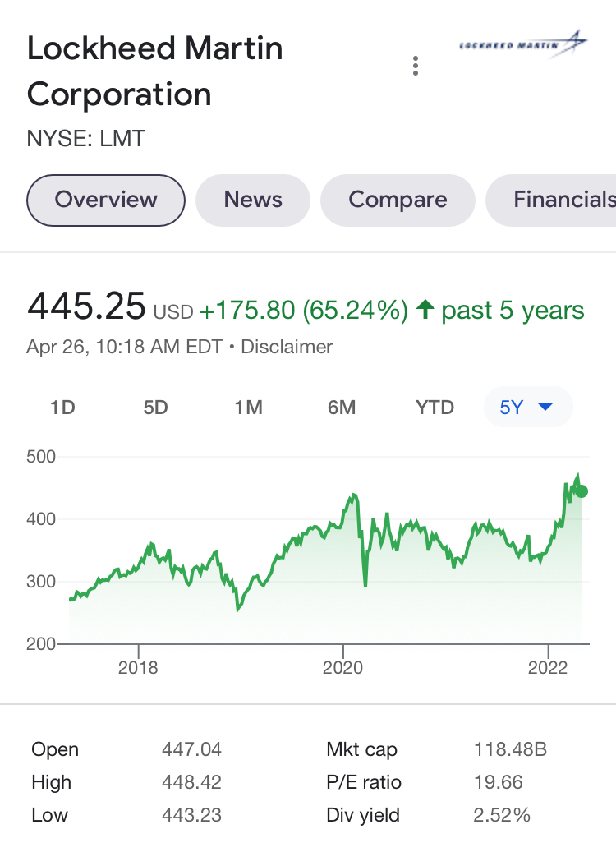This screenshot has height=843, width=616.
Task: Choose the 6M time range
Action: click(341, 408)
